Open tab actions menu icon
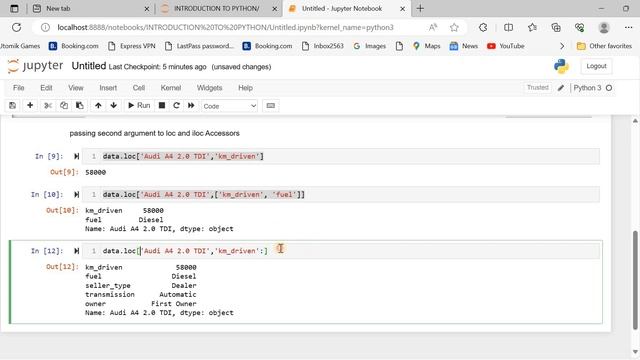This screenshot has width=640, height=360. (x=14, y=9)
